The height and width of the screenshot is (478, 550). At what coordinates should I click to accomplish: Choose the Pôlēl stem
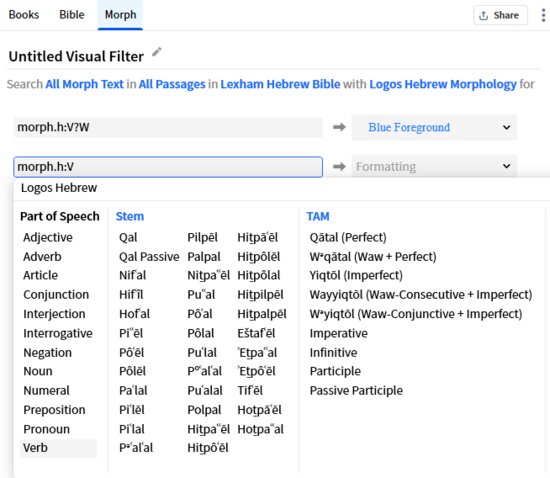[133, 371]
